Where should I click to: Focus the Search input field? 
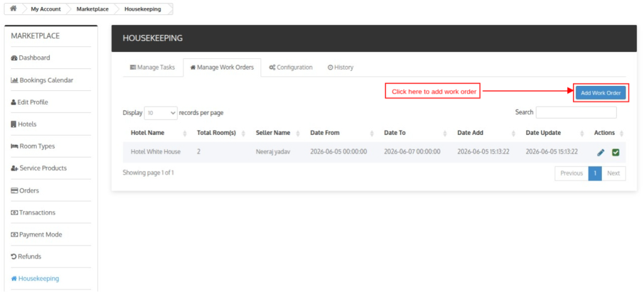(x=576, y=112)
